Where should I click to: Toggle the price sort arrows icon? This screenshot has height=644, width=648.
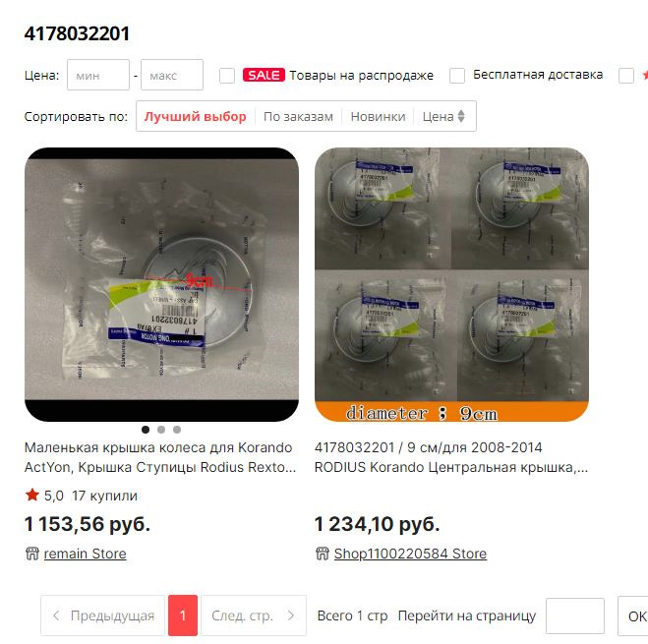[461, 116]
